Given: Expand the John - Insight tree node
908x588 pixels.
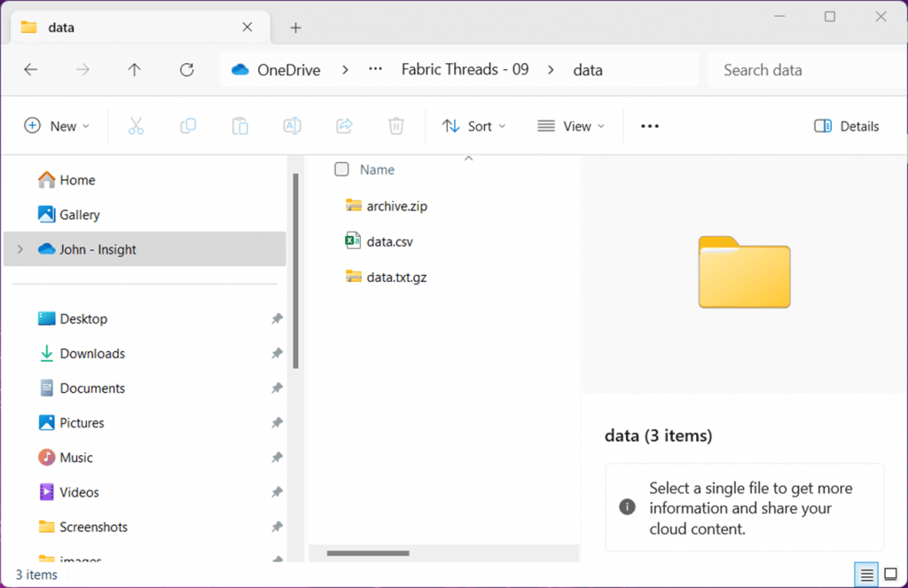Looking at the screenshot, I should 20,250.
